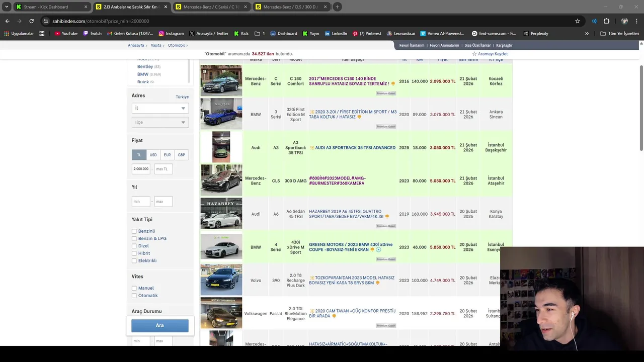This screenshot has height=362, width=644.
Task: Check the Elektrikli fuel checkbox
Action: click(x=134, y=260)
